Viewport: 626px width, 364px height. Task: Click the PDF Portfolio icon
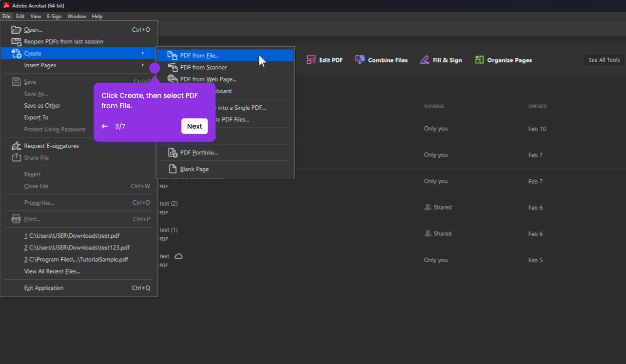(x=173, y=153)
